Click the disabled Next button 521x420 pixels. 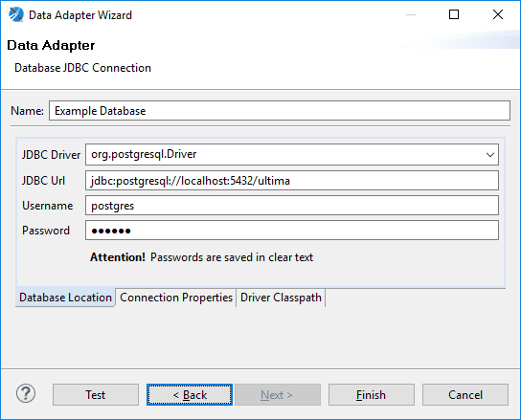278,395
